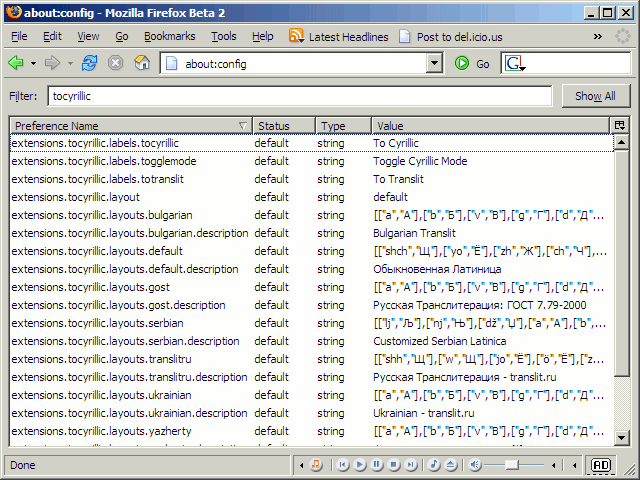Open the Go menu
640x480 pixels.
[122, 36]
